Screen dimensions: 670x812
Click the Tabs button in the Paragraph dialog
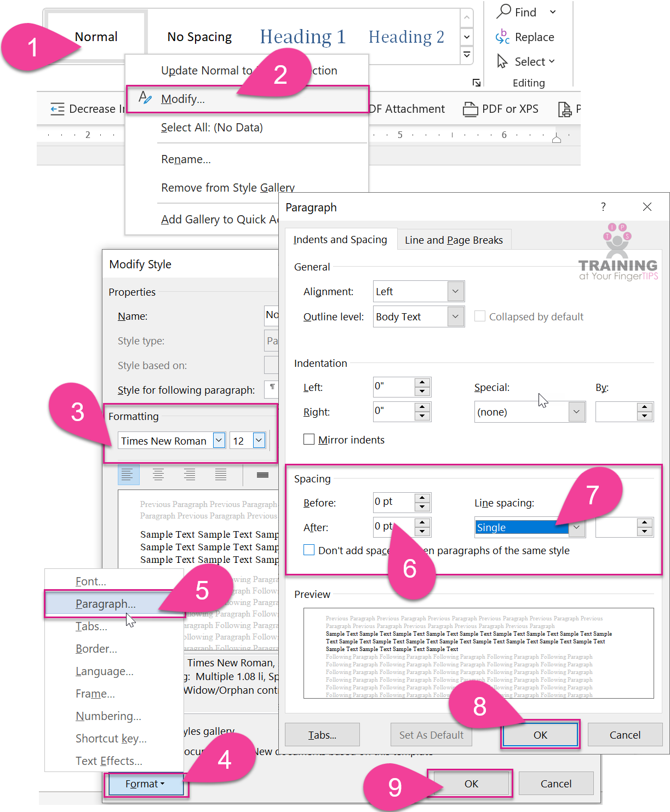coord(322,735)
